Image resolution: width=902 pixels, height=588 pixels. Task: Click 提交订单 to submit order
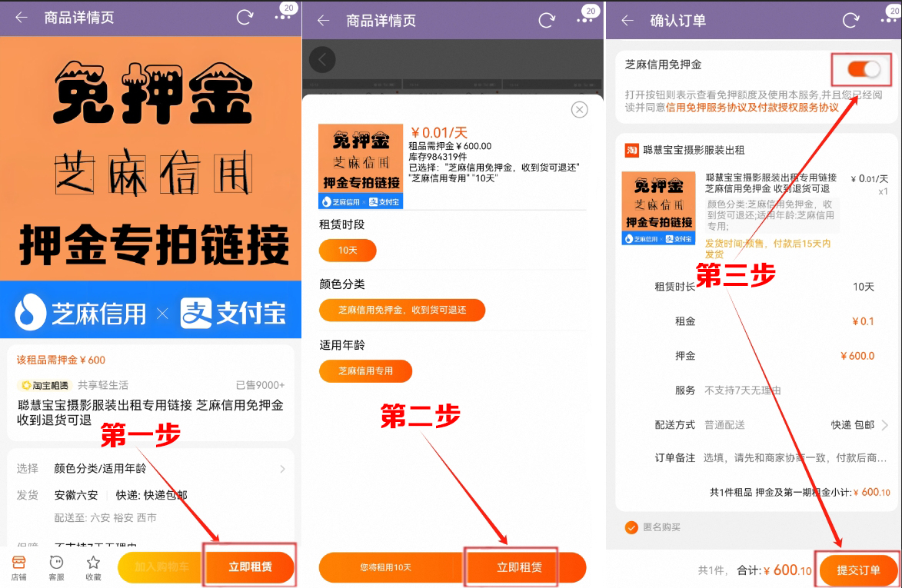click(858, 570)
